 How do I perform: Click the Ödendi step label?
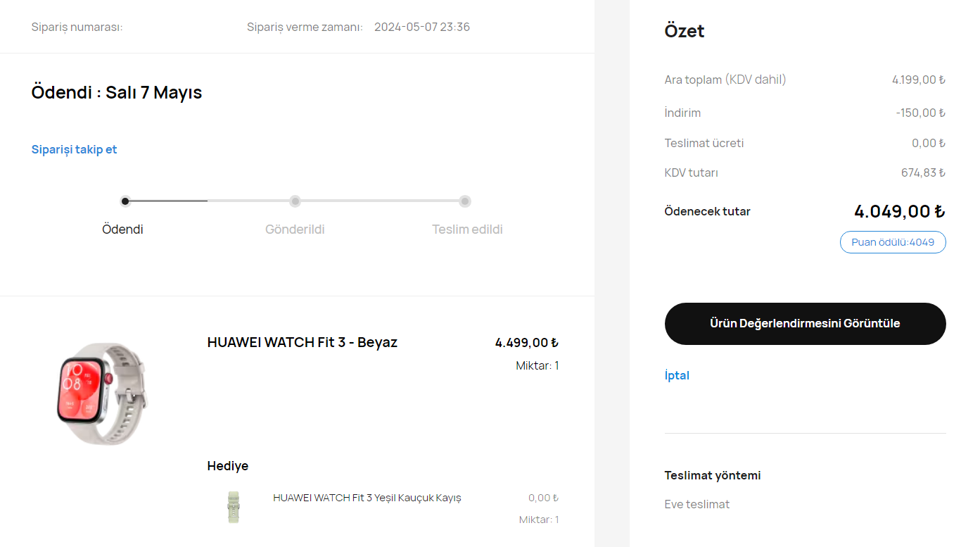coord(122,230)
